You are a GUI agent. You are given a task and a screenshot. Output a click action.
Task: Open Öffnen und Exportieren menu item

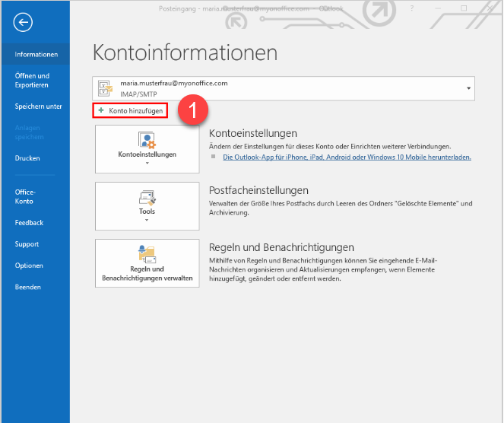coord(32,80)
